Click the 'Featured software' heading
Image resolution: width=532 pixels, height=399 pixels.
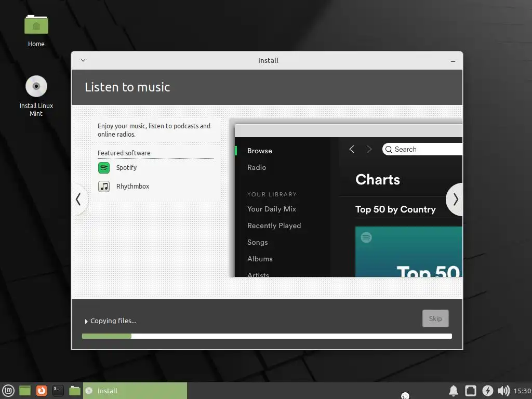click(x=124, y=153)
